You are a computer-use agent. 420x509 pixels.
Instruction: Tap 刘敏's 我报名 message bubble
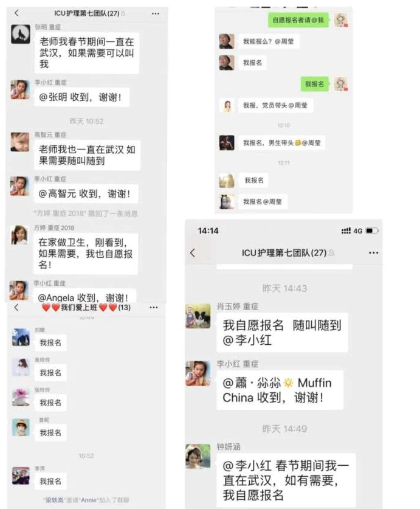coord(50,343)
